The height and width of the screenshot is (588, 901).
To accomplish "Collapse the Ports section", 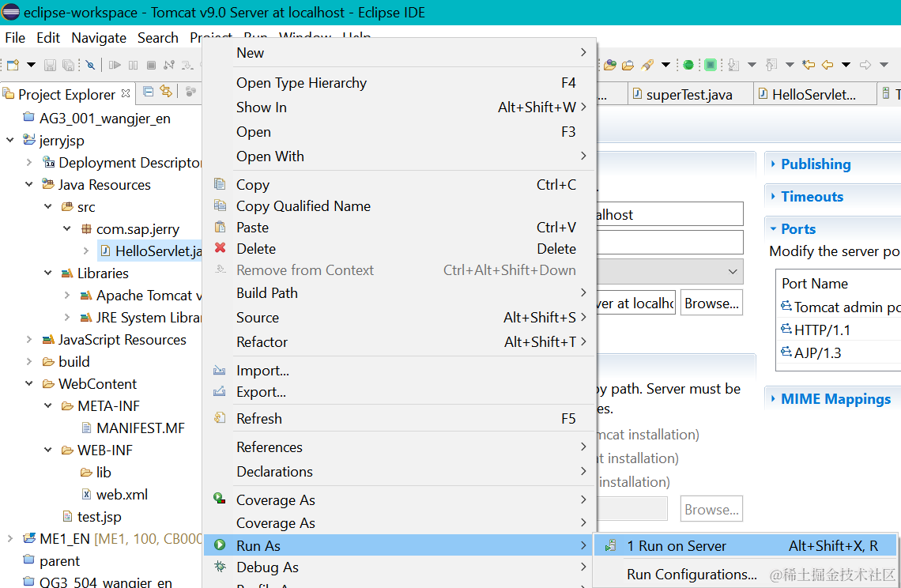I will click(773, 228).
